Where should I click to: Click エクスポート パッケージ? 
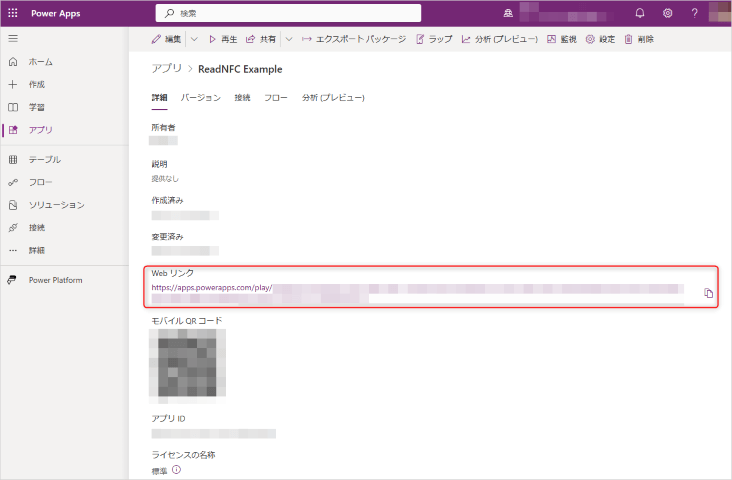(354, 39)
